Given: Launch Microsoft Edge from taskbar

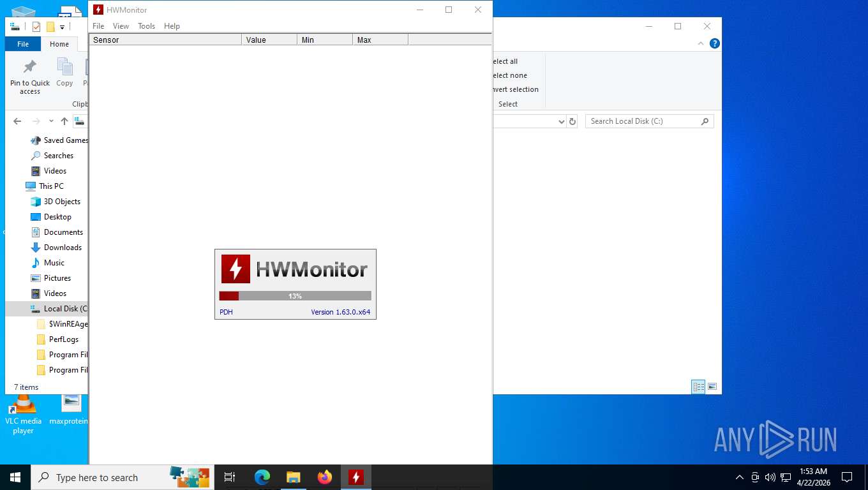Looking at the screenshot, I should coord(262,477).
